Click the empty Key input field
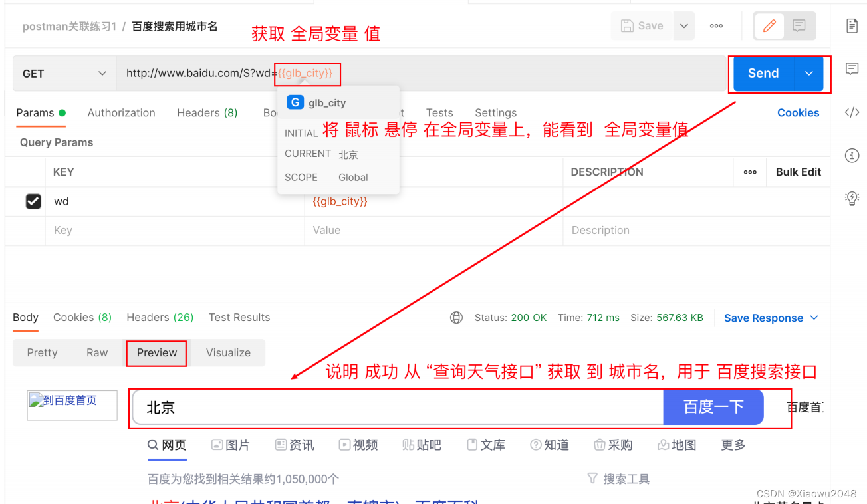The height and width of the screenshot is (504, 867). (176, 231)
